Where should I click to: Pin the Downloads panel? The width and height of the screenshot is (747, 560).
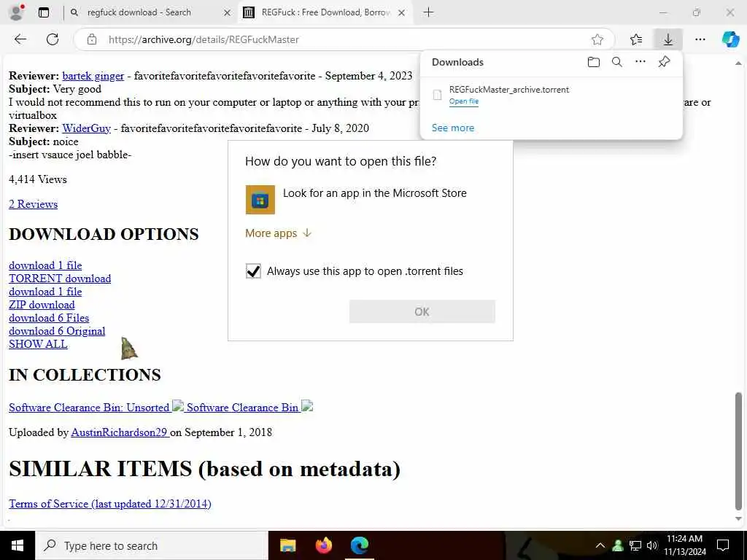tap(664, 62)
